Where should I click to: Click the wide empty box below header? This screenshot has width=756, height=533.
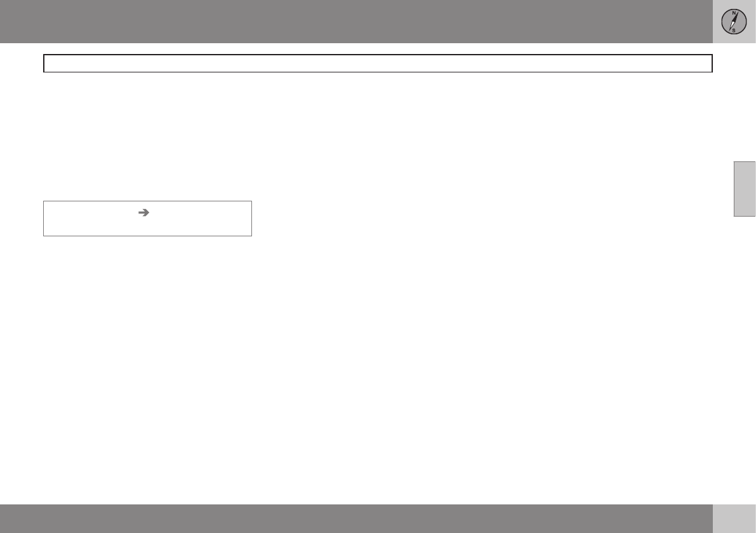tap(378, 63)
